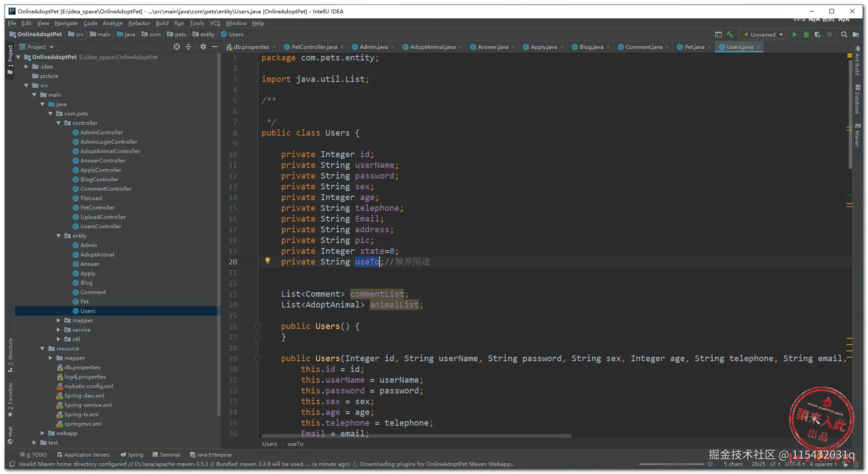
Task: Switch to the PetController.java tab
Action: [314, 47]
